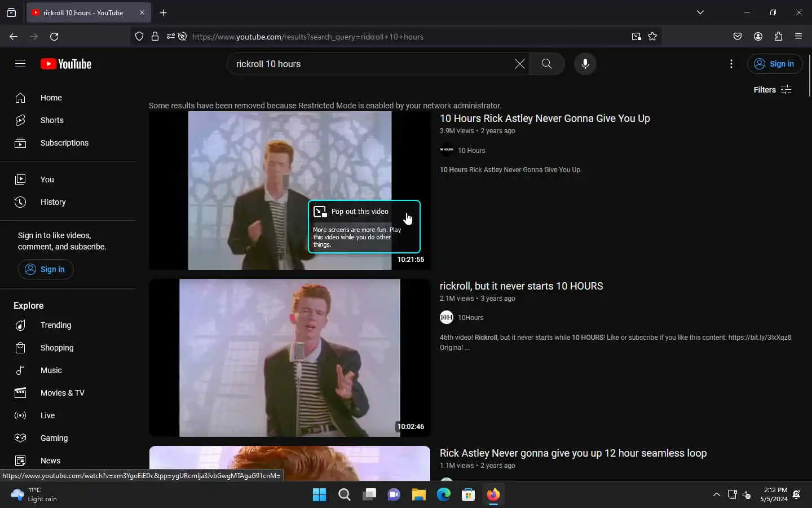812x508 pixels.
Task: Open Microsoft Edge from taskbar
Action: pos(443,495)
